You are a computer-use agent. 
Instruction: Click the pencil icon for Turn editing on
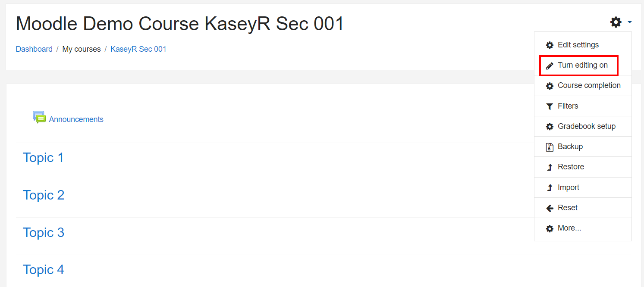click(550, 66)
